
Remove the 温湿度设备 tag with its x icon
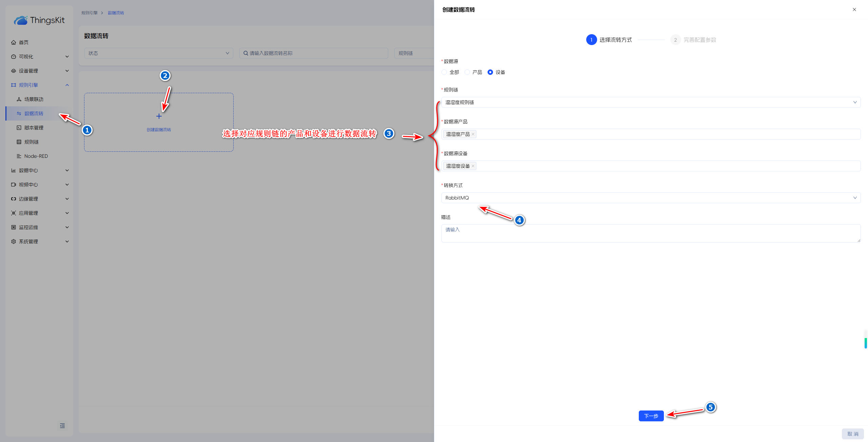pos(473,166)
